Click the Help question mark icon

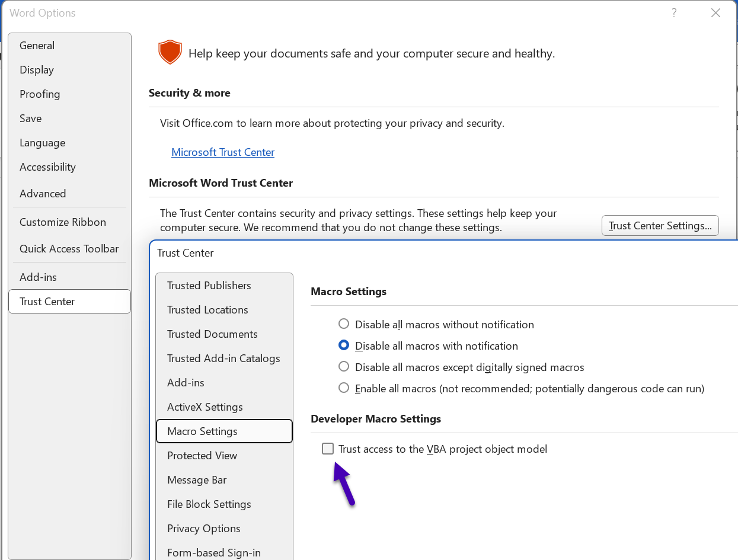click(x=674, y=13)
